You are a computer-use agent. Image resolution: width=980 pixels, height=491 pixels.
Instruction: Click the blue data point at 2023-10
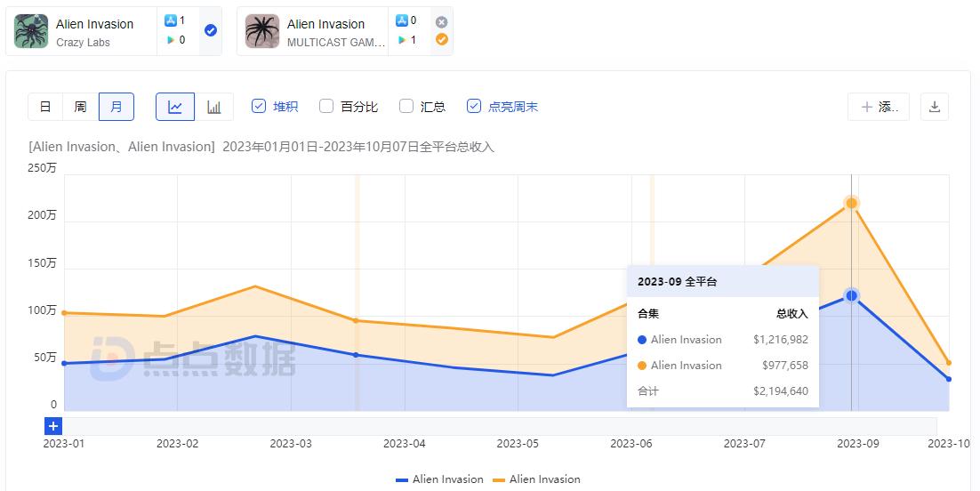click(x=949, y=379)
